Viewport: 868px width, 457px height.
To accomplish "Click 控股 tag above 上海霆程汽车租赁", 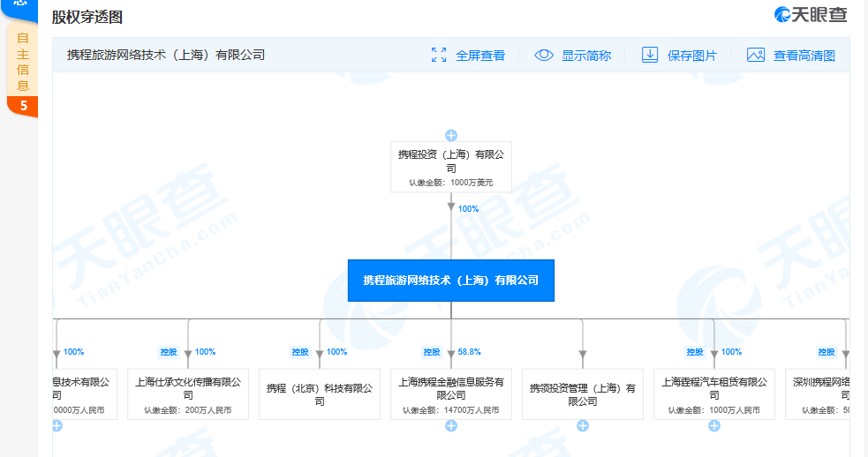I will [x=695, y=352].
